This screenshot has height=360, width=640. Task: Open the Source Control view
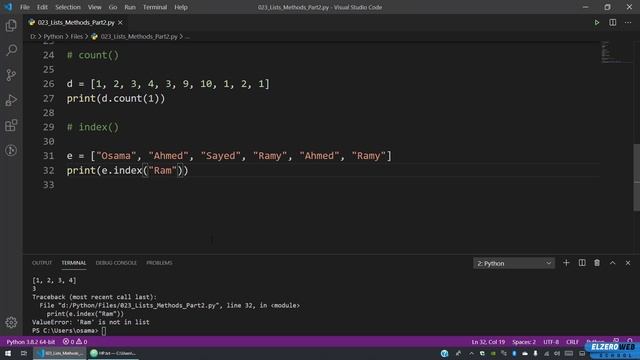[11, 75]
